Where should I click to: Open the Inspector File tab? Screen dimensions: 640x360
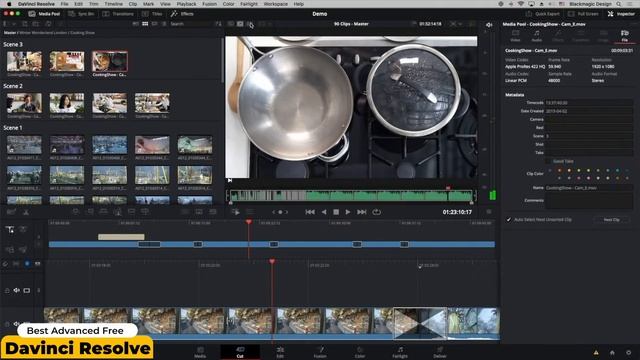pyautogui.click(x=624, y=36)
